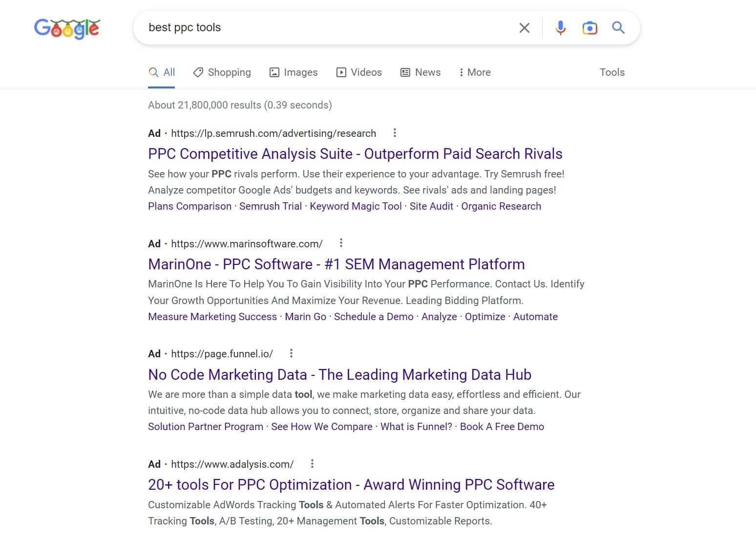
Task: Click the www.marinsoftware.com ad URL
Action: pyautogui.click(x=247, y=243)
